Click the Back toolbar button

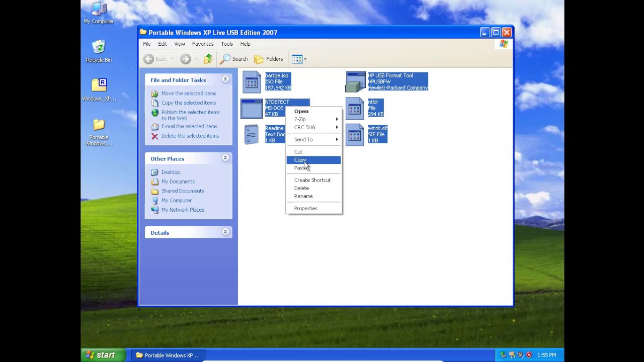click(155, 59)
